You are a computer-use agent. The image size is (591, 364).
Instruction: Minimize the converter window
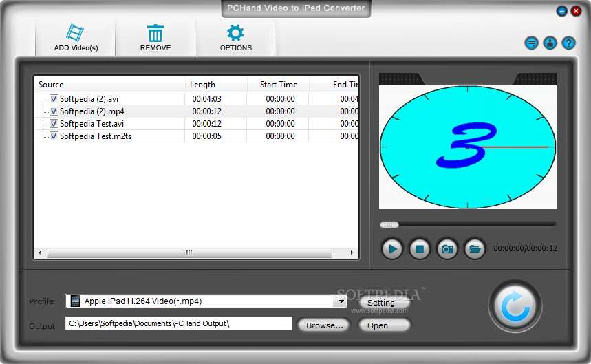(x=561, y=11)
